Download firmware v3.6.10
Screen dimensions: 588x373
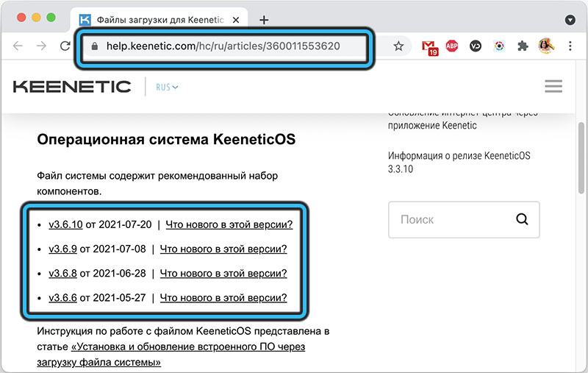(65, 224)
